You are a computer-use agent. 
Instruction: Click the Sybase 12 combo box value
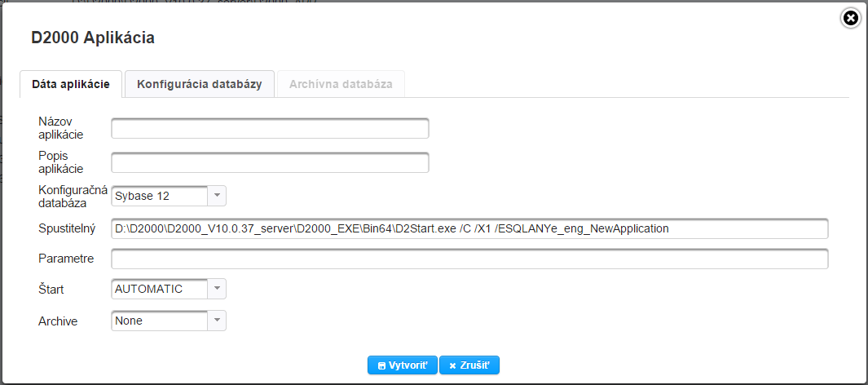[159, 196]
